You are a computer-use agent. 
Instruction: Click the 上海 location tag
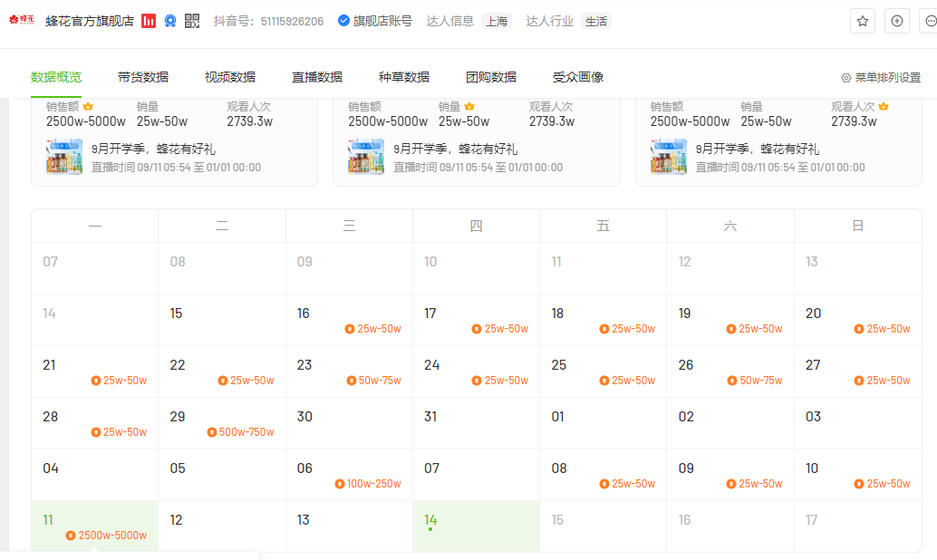497,21
